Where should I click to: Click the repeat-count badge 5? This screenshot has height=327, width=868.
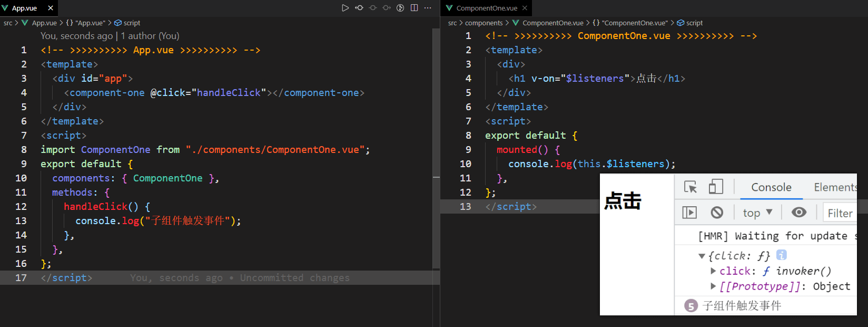tap(691, 306)
